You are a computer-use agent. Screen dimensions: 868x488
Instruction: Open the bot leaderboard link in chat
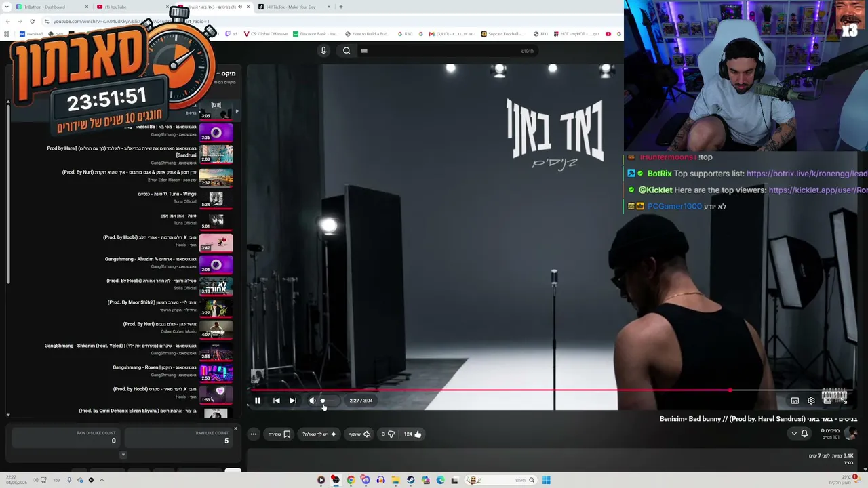[x=806, y=174]
